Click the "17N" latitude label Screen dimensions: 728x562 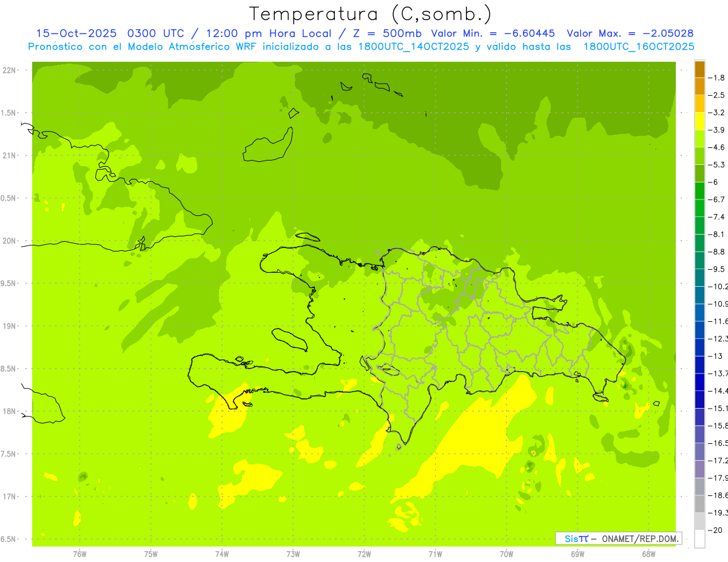(9, 497)
